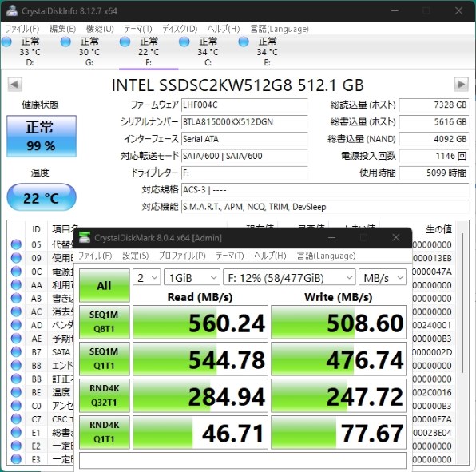Click status orb for attribute BB
Viewport: 476px width, 472px height.
coord(16,379)
